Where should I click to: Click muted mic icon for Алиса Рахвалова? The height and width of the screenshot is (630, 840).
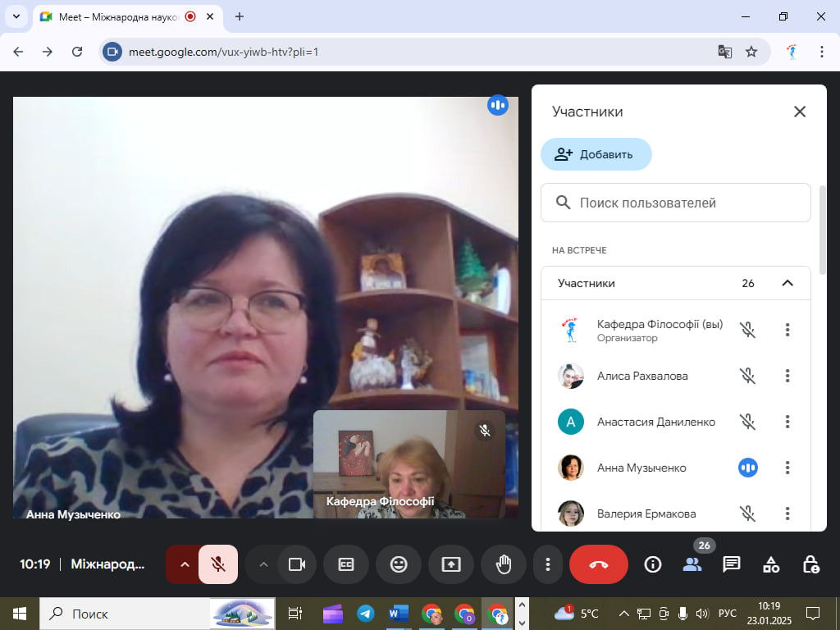coord(748,376)
